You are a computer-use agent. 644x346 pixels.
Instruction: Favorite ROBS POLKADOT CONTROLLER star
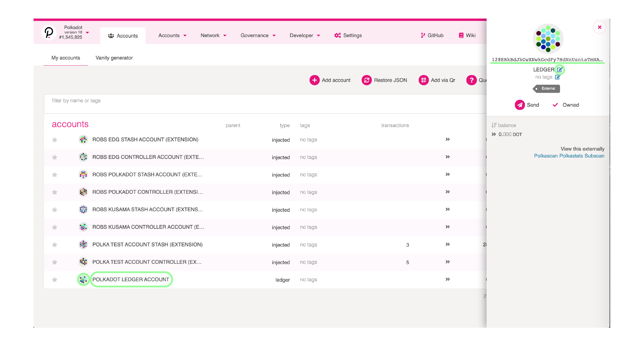[55, 192]
